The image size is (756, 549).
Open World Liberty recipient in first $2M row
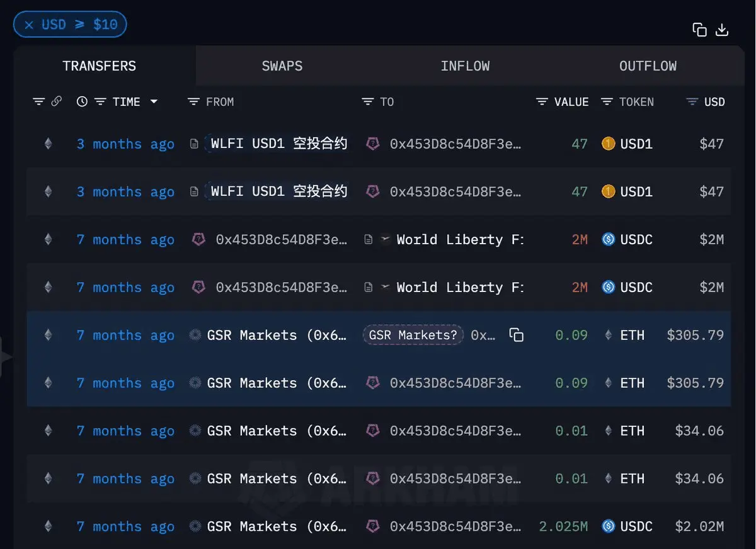pos(460,240)
